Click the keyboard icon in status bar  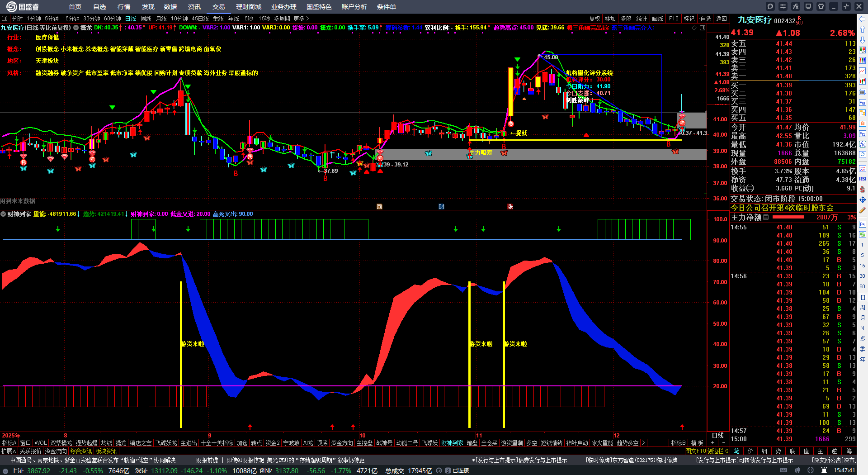(x=783, y=470)
